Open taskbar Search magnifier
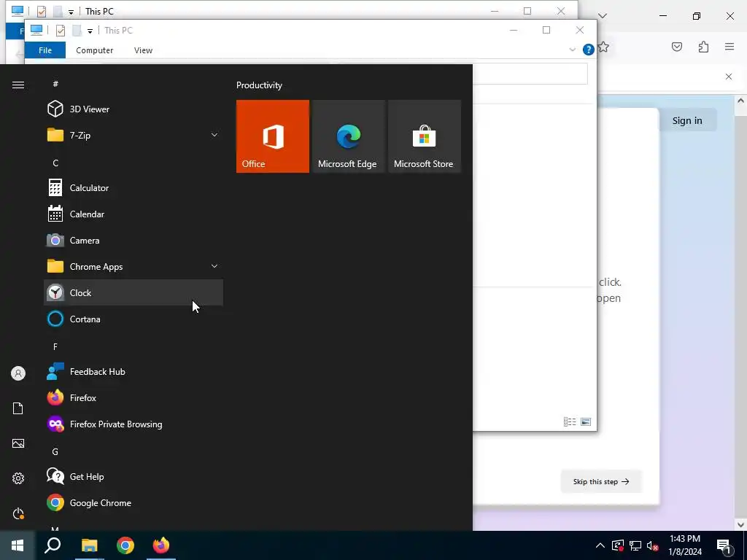 (x=53, y=545)
